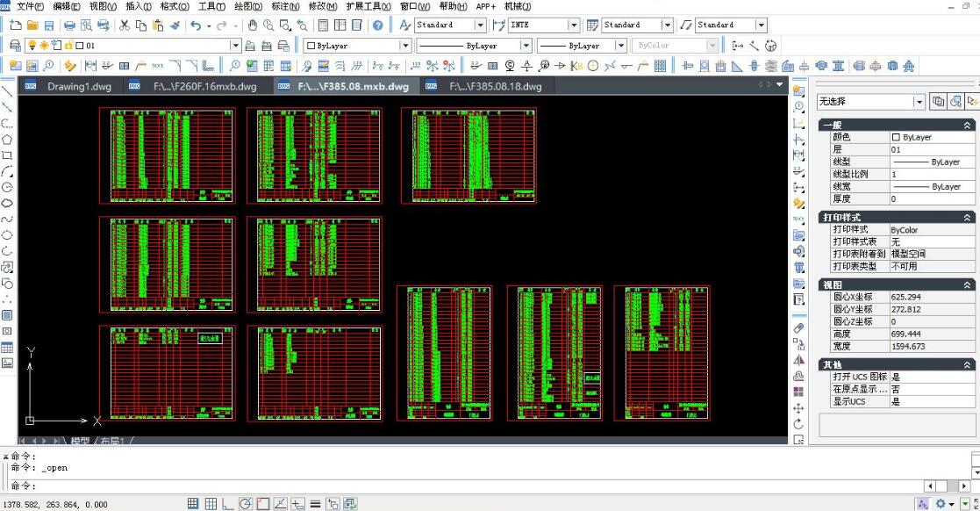Select the Pan hand tool
This screenshot has width=980, height=511.
[253, 25]
